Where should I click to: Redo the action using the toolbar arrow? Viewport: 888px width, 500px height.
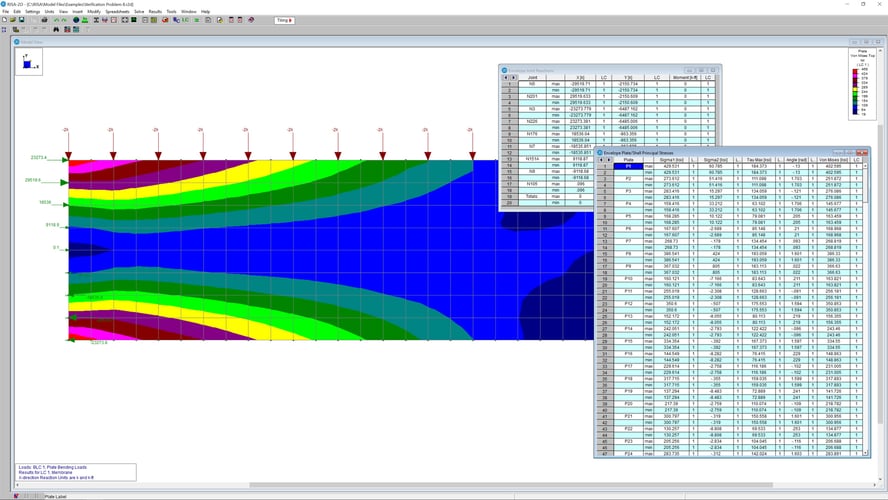pyautogui.click(x=63, y=20)
